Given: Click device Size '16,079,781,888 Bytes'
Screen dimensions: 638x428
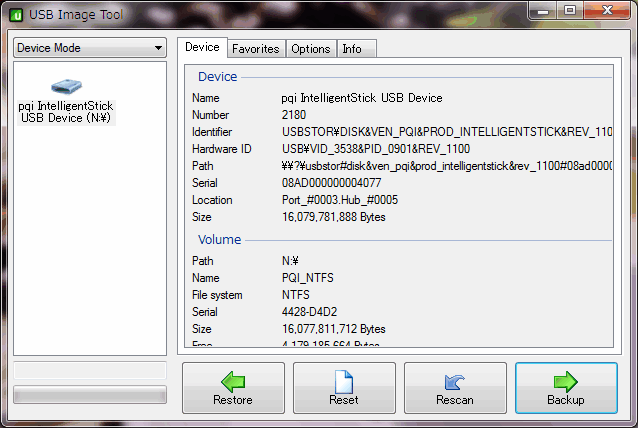Looking at the screenshot, I should click(x=334, y=217).
